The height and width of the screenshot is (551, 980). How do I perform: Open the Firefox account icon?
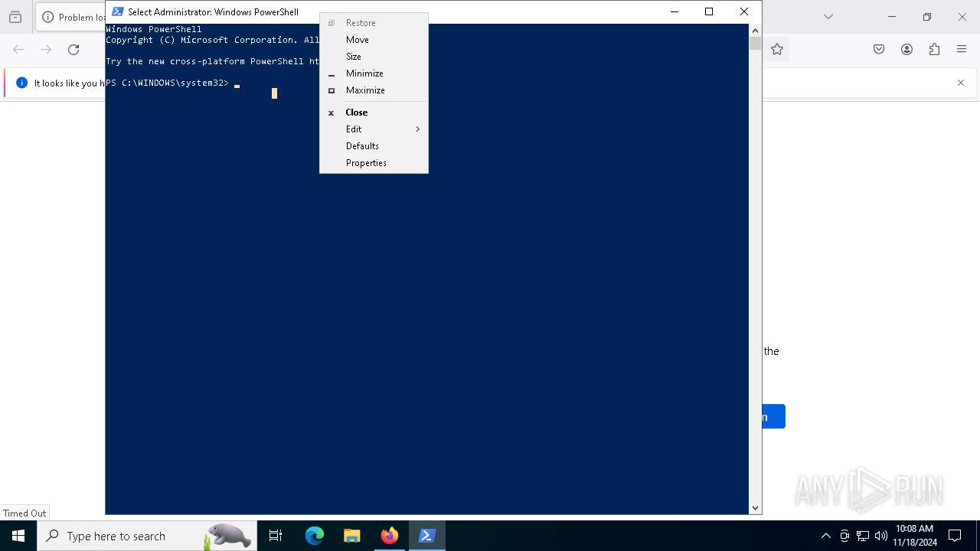(x=906, y=50)
